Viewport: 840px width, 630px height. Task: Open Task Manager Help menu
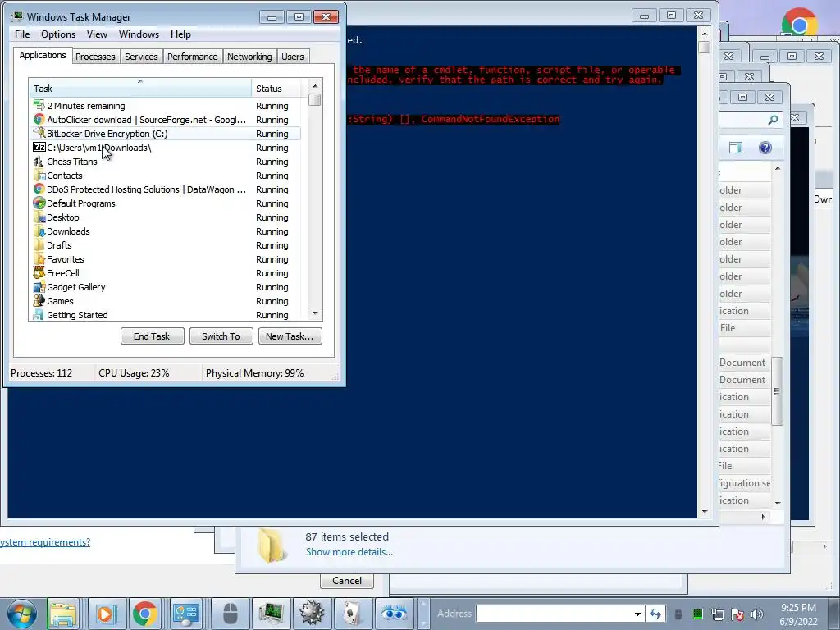pos(180,34)
